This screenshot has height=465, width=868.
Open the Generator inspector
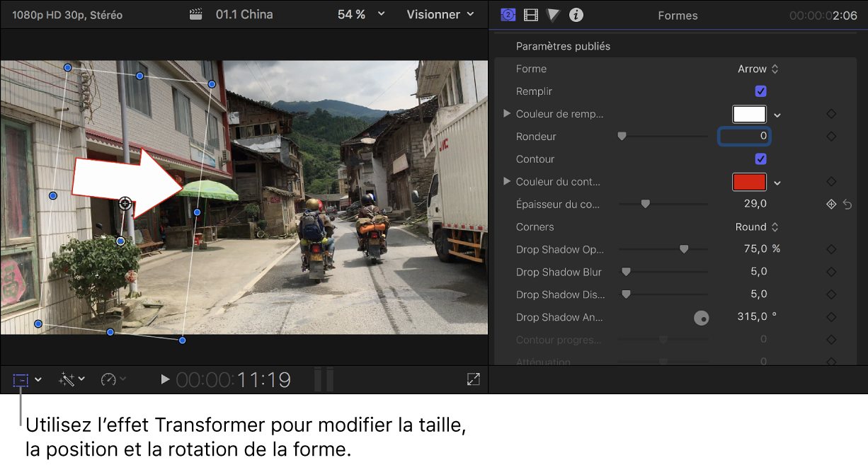click(508, 14)
